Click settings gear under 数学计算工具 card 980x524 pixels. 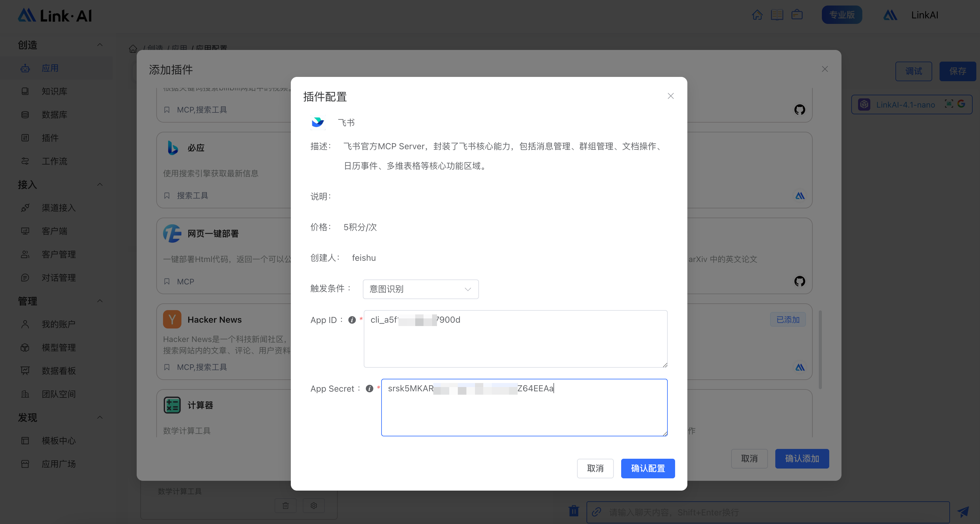point(314,505)
